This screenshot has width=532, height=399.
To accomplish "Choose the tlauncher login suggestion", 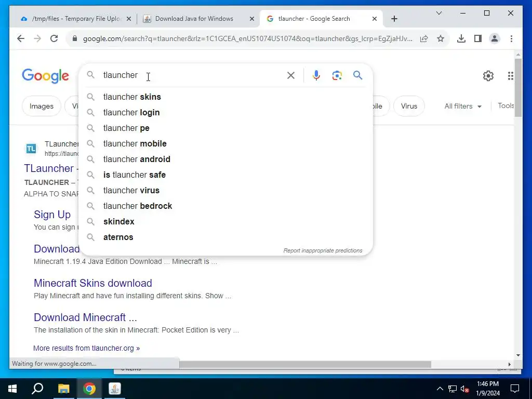I will [225, 113].
